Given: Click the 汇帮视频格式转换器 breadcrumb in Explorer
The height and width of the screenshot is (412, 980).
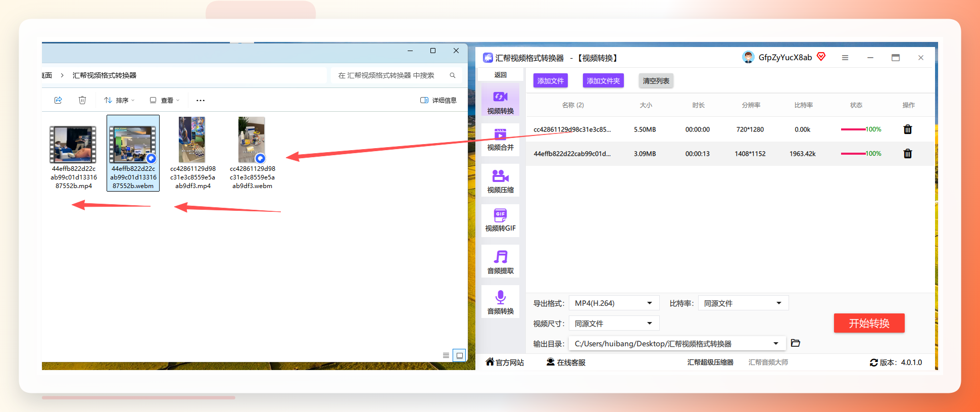Looking at the screenshot, I should [105, 75].
